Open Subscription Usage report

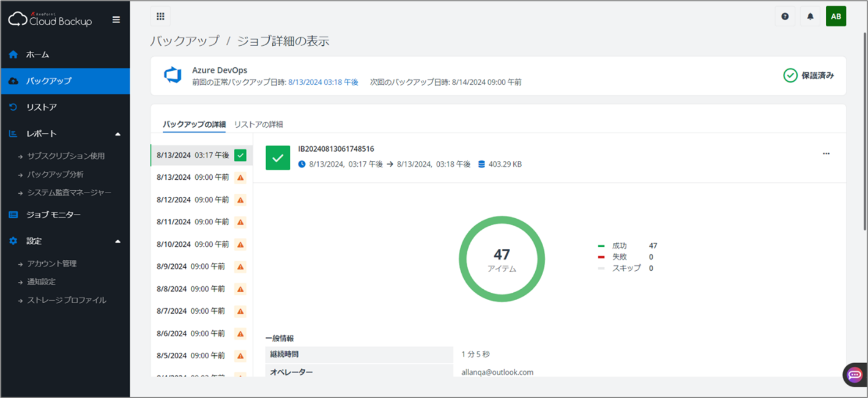coord(66,156)
